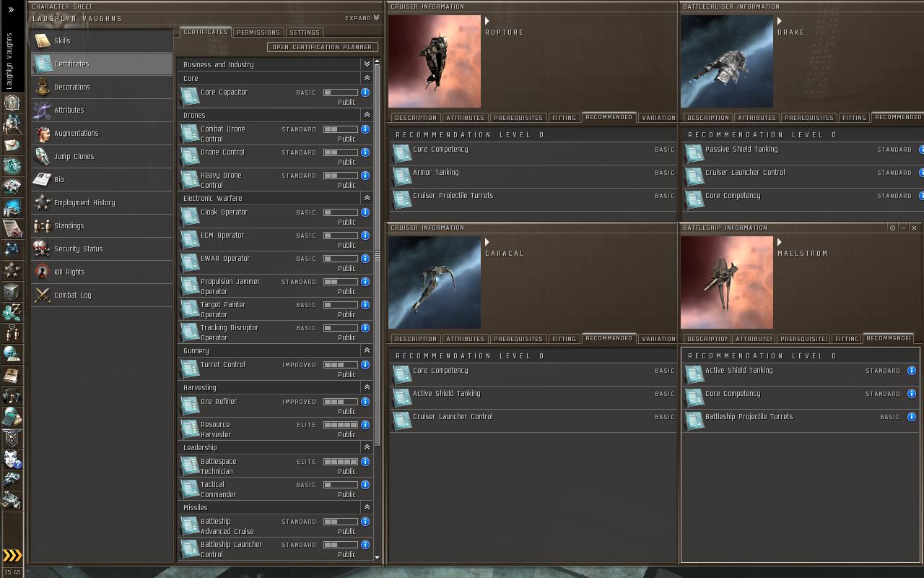Click certificate icon next to Cloak Operator
Viewport: 924px width, 578px height.
point(190,216)
